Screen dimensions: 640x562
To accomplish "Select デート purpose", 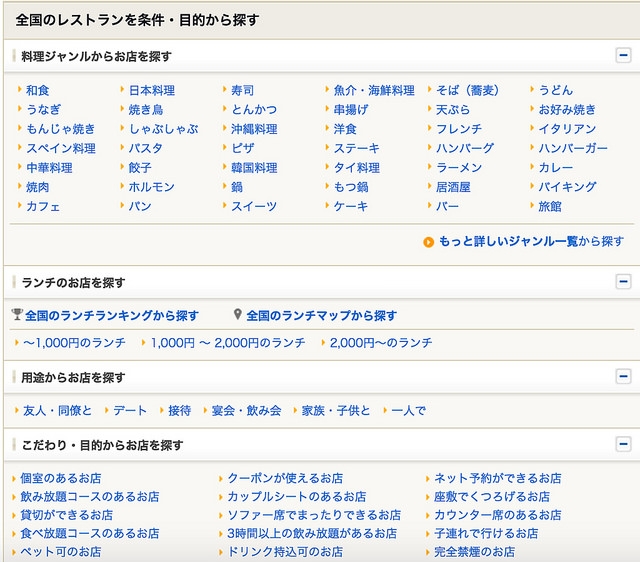I will pyautogui.click(x=130, y=411).
